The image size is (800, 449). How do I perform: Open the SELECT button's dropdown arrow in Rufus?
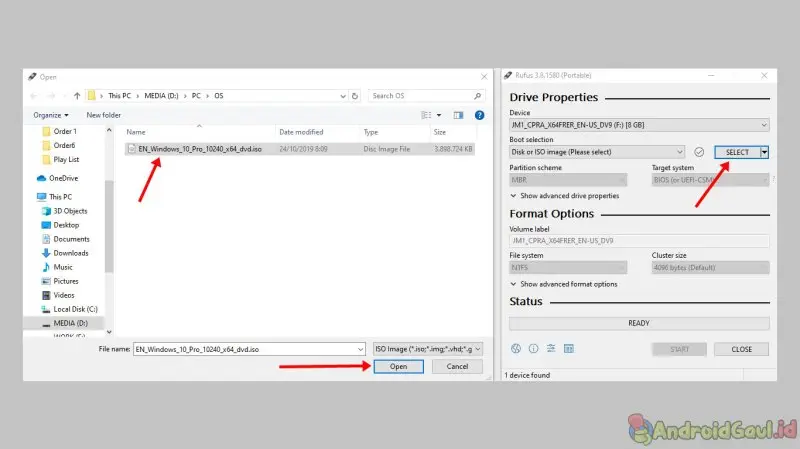[x=764, y=152]
